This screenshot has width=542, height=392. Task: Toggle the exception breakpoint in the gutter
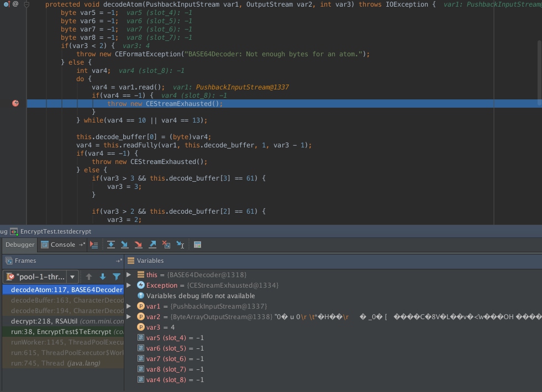click(x=15, y=103)
